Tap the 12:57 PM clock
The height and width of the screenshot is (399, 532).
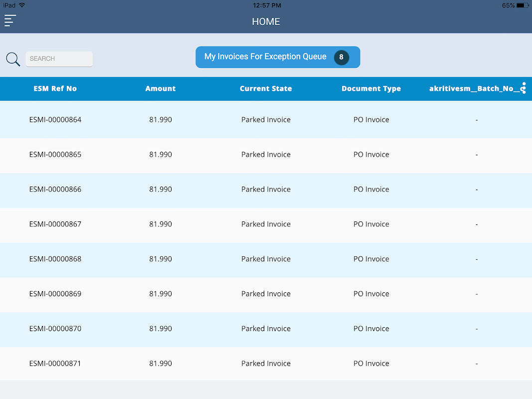coord(267,5)
